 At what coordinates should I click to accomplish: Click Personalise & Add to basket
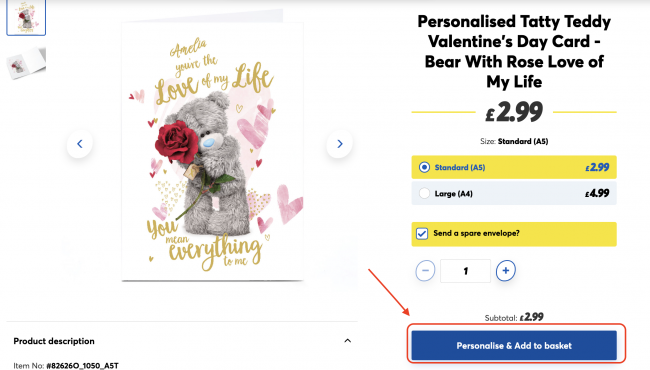coord(514,345)
